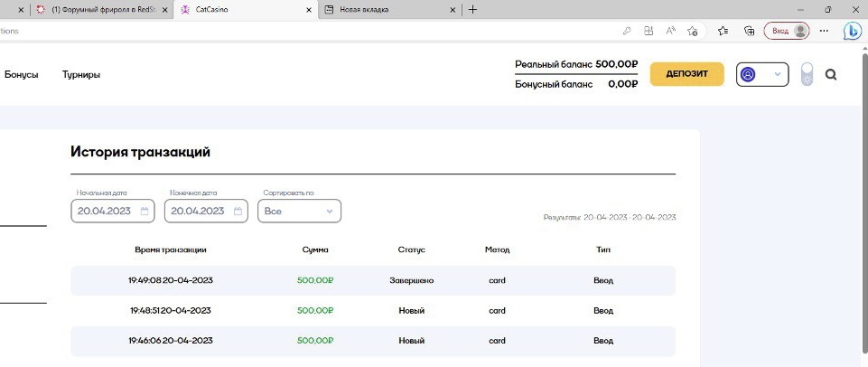Open the browser collections icon
The width and height of the screenshot is (868, 367).
pyautogui.click(x=749, y=31)
